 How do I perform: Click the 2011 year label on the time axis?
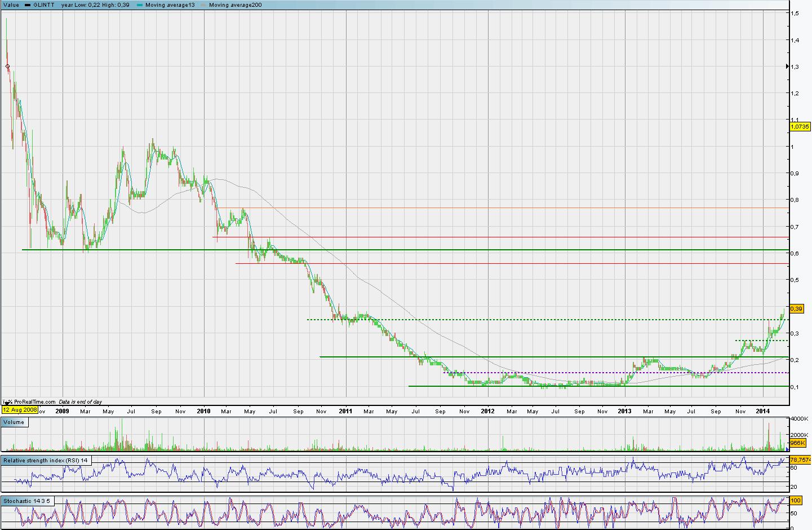tap(345, 411)
